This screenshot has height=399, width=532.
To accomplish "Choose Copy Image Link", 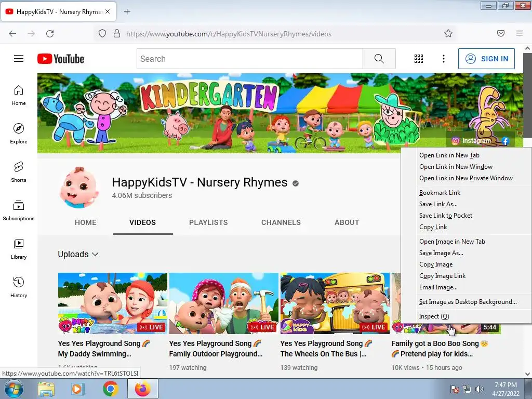I will point(466,276).
